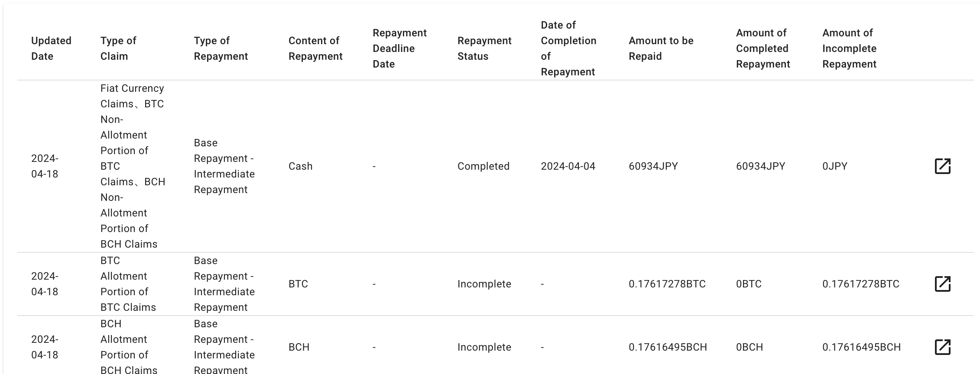Open details for the Cash repayment row

(942, 166)
